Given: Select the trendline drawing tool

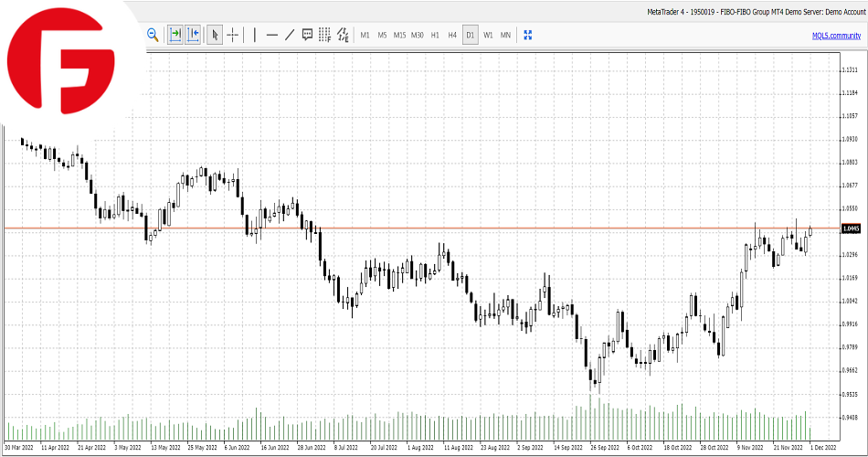Looking at the screenshot, I should coord(290,35).
